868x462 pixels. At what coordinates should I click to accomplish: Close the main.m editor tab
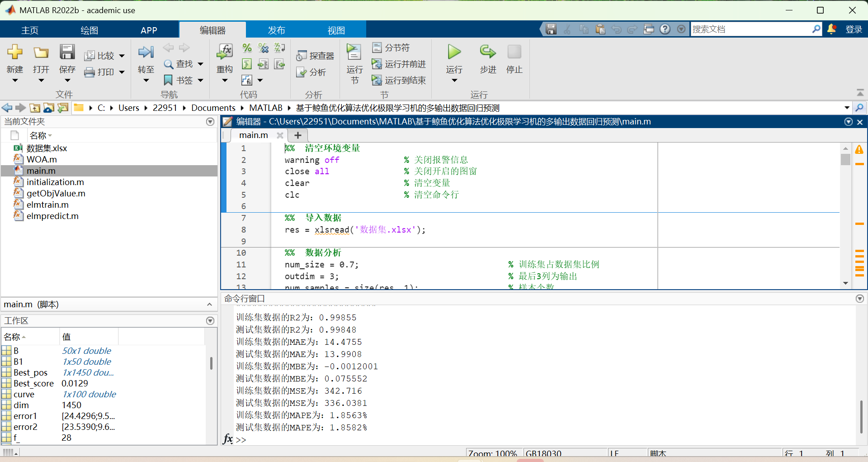[x=280, y=135]
